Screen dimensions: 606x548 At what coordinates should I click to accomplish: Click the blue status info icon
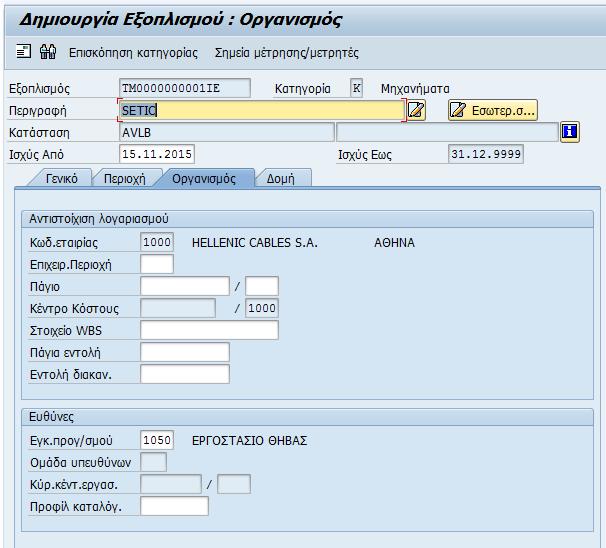click(570, 132)
